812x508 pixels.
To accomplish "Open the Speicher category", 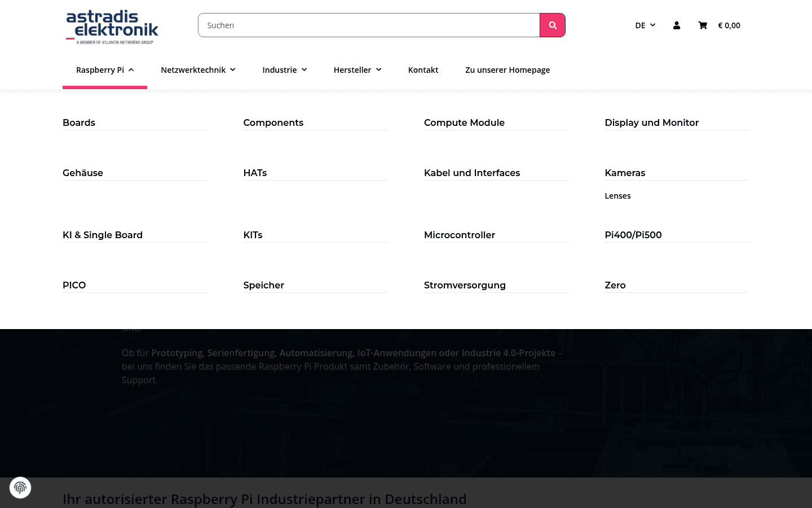I will pyautogui.click(x=264, y=285).
